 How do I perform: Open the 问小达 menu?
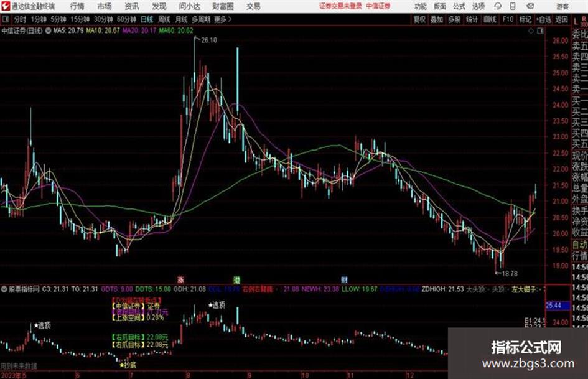click(x=189, y=6)
